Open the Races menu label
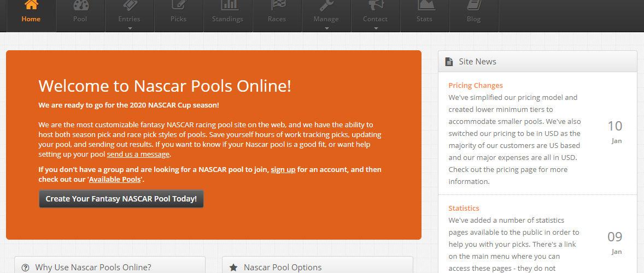Image resolution: width=644 pixels, height=273 pixels. 277,19
